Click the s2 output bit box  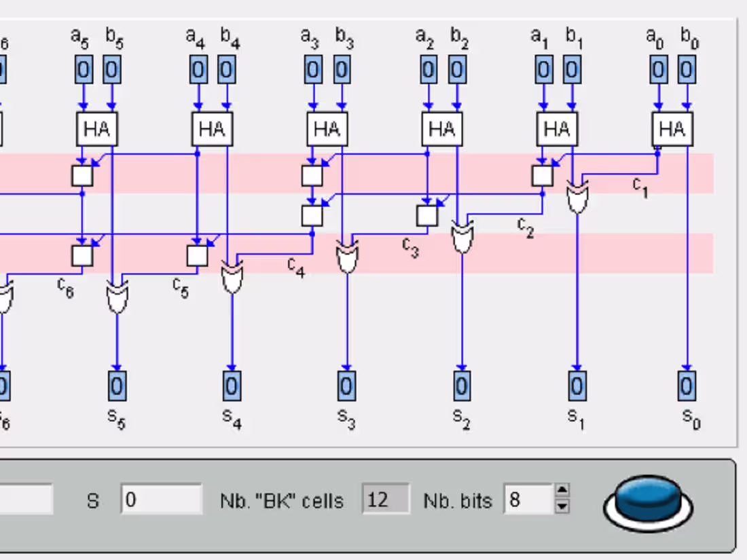462,386
